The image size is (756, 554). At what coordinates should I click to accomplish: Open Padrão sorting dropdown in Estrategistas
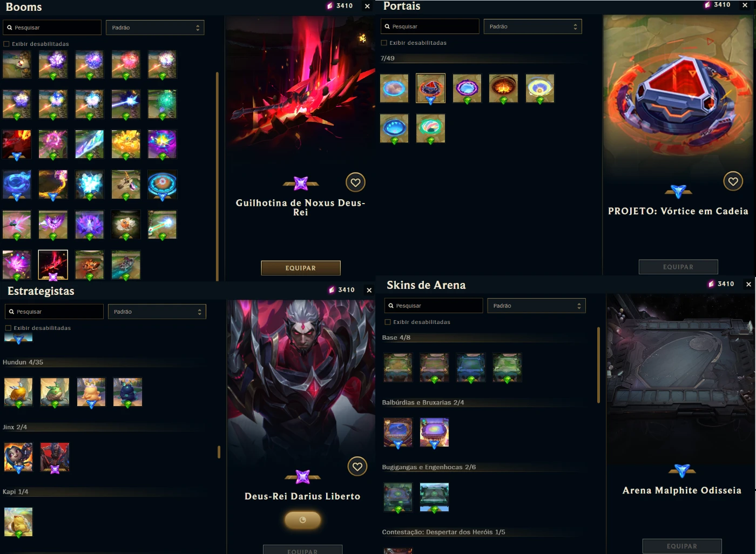pos(157,312)
